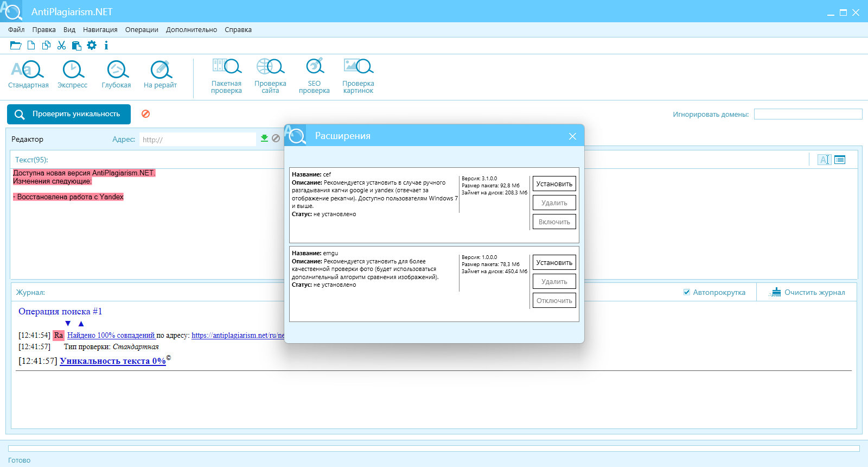
Task: Open the Дополнительно menu
Action: [192, 30]
